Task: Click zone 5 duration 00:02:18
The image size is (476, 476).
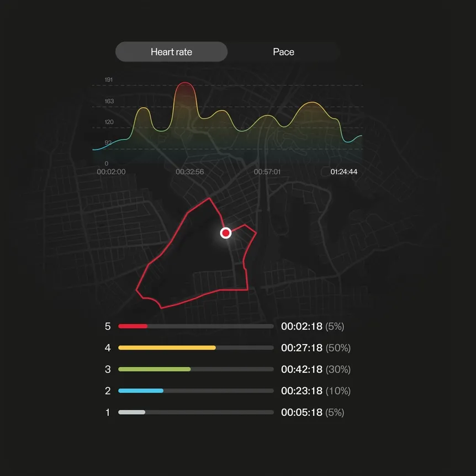Action: point(302,326)
